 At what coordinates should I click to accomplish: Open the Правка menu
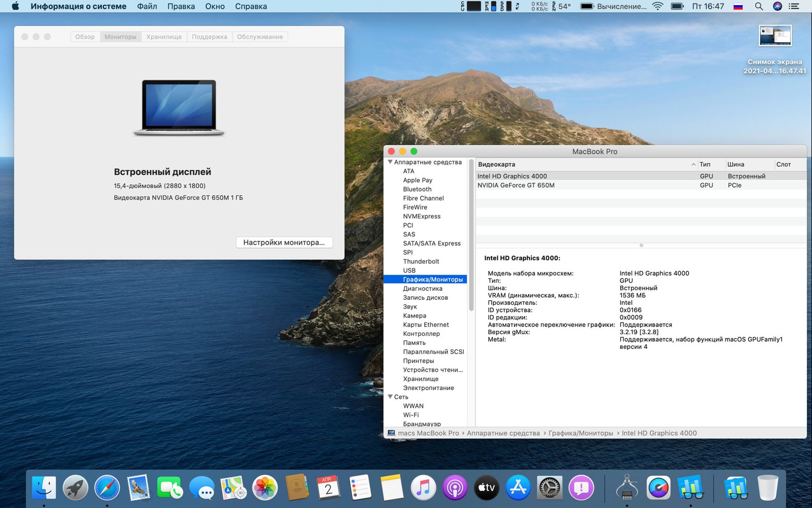pos(181,6)
